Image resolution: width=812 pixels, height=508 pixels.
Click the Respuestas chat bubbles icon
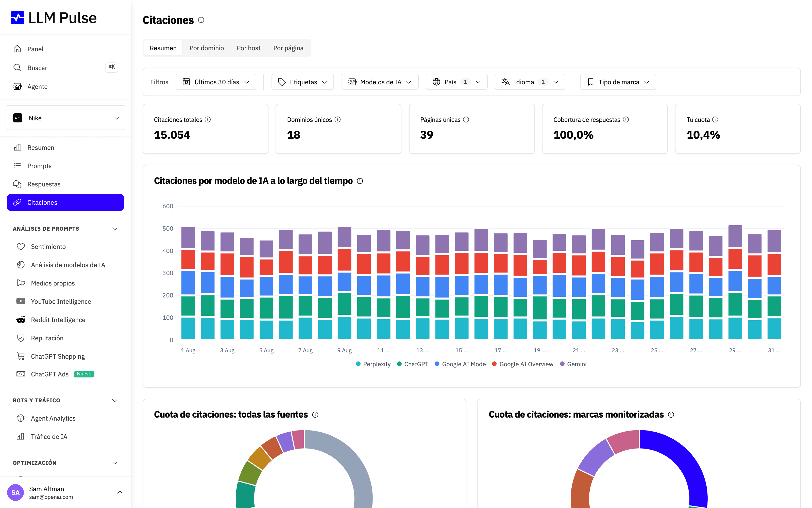[x=17, y=184]
